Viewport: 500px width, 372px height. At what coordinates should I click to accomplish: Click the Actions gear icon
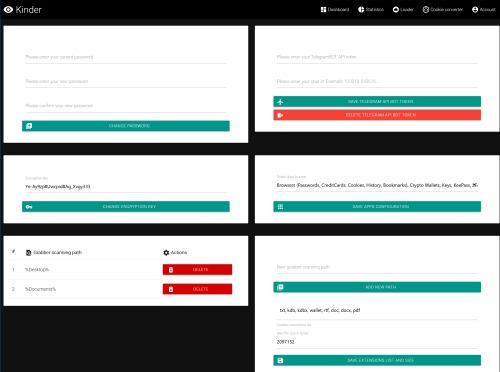pos(166,253)
